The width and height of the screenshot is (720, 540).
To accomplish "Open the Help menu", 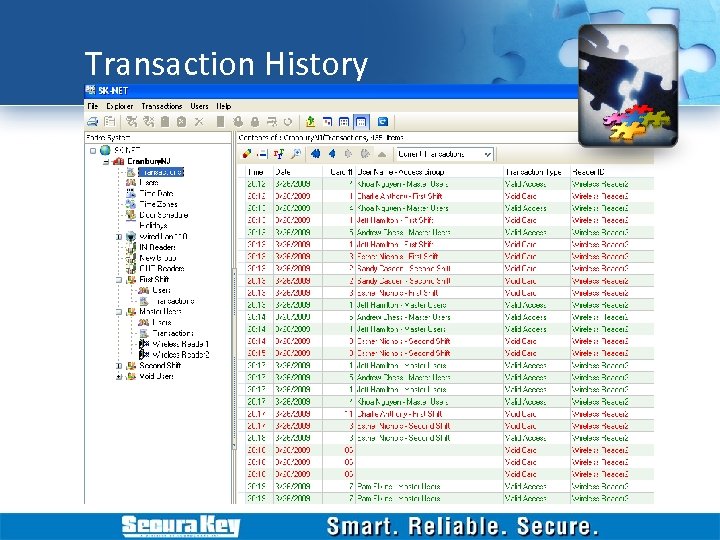I will [224, 106].
